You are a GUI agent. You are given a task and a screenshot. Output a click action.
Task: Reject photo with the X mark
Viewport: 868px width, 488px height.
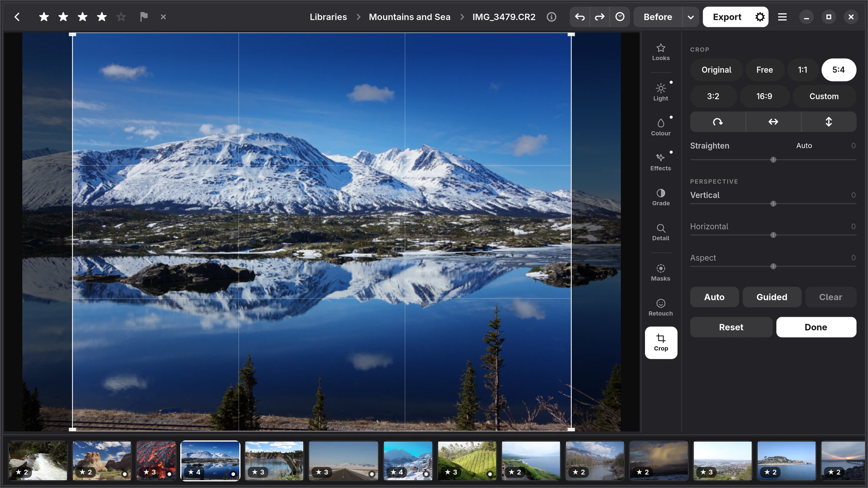pos(163,17)
